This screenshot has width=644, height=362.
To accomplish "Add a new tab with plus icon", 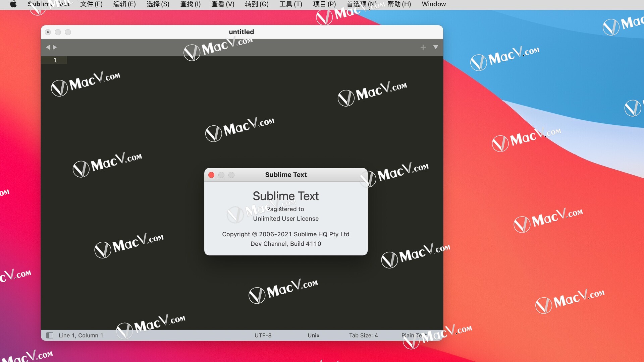I will [423, 47].
